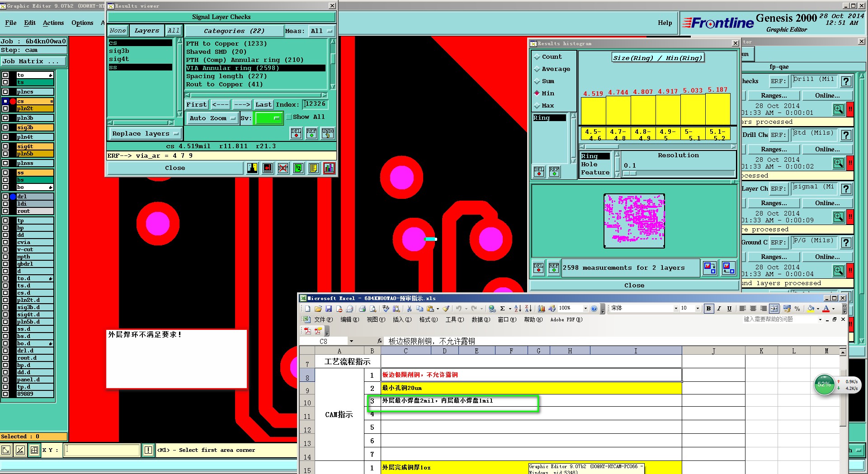868x474 pixels.
Task: Adjust the Resolution slider in Results histogram
Action: coord(629,174)
